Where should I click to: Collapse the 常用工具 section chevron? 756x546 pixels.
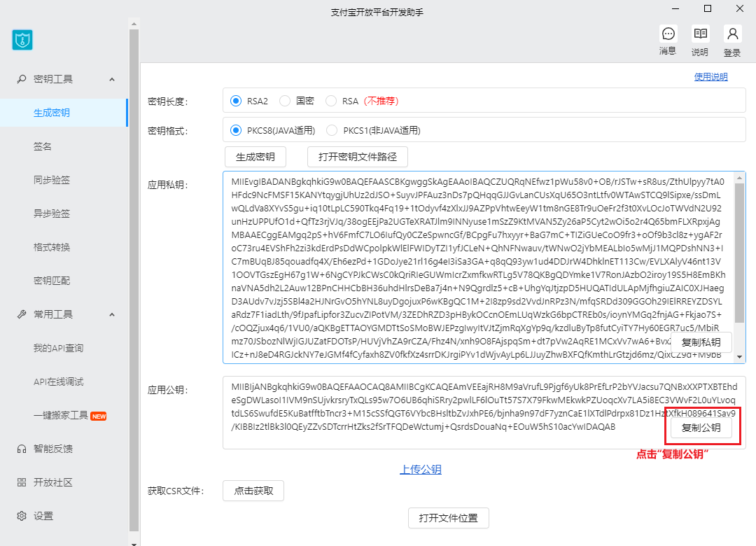pos(112,314)
